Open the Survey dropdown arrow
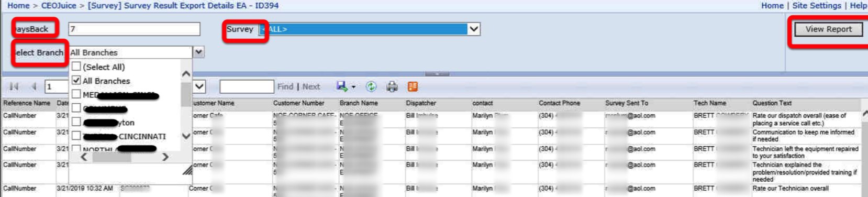This screenshot has width=868, height=197. tap(474, 29)
